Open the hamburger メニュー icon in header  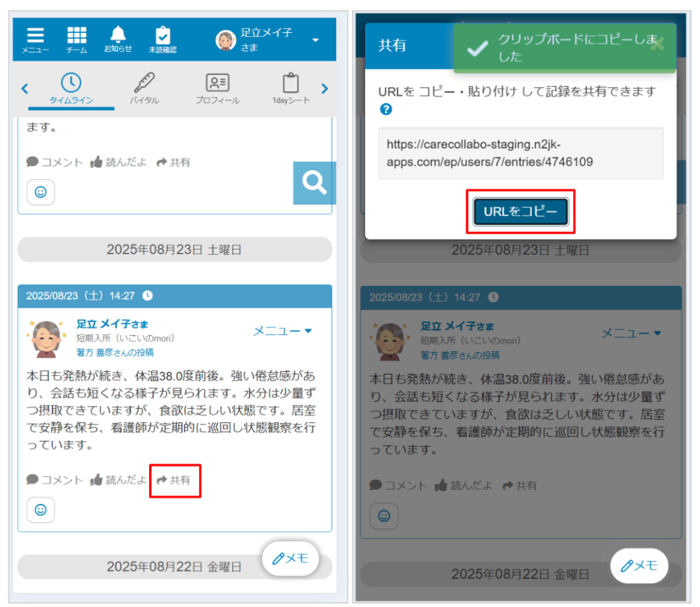(35, 40)
